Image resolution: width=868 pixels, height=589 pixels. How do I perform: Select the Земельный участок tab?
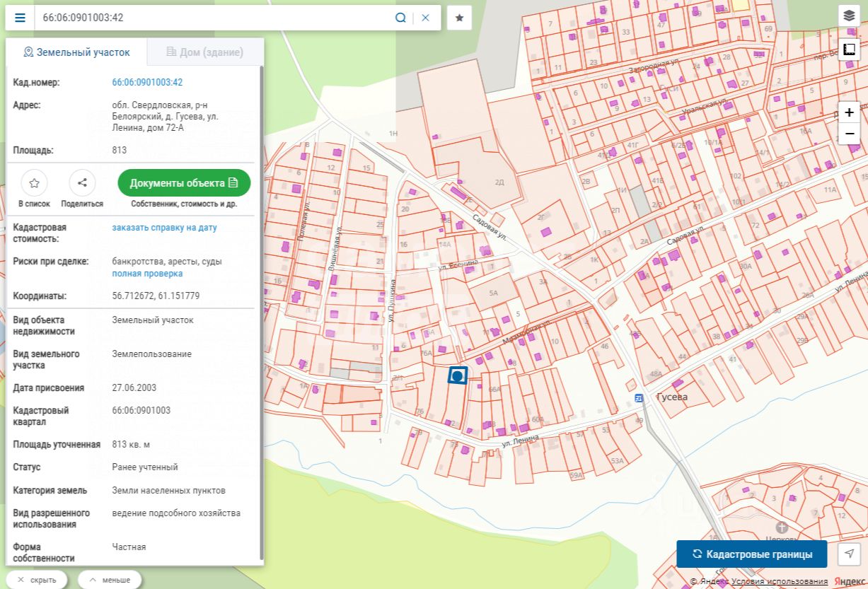point(76,52)
